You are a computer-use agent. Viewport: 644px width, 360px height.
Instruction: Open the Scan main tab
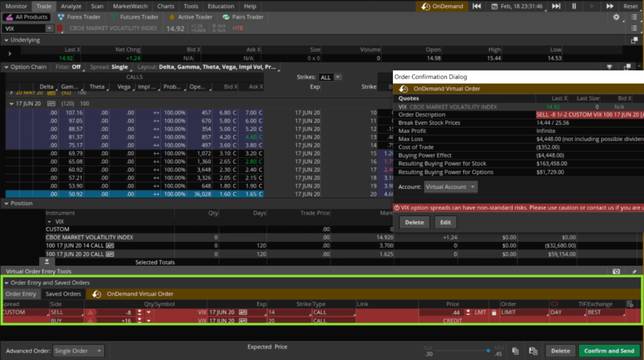97,6
